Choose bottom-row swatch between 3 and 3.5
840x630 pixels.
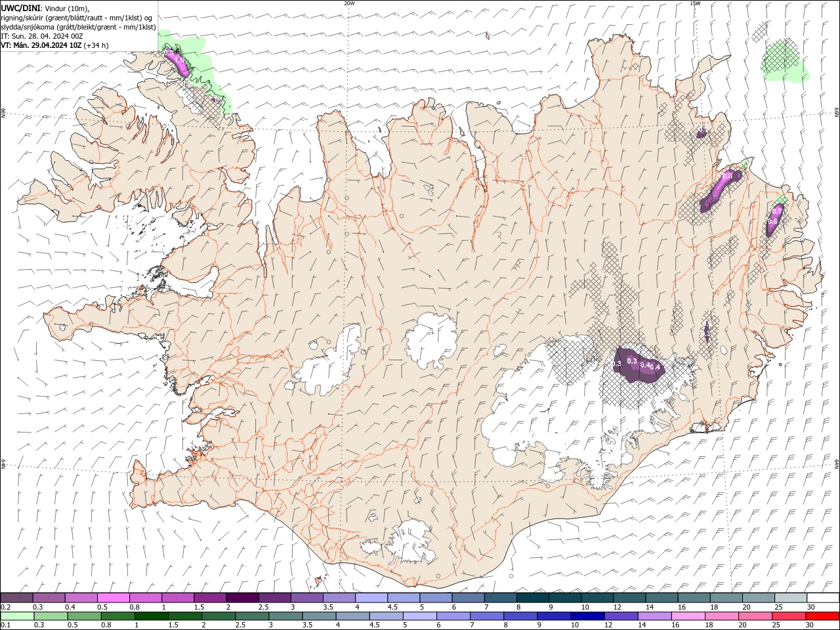[x=285, y=616]
